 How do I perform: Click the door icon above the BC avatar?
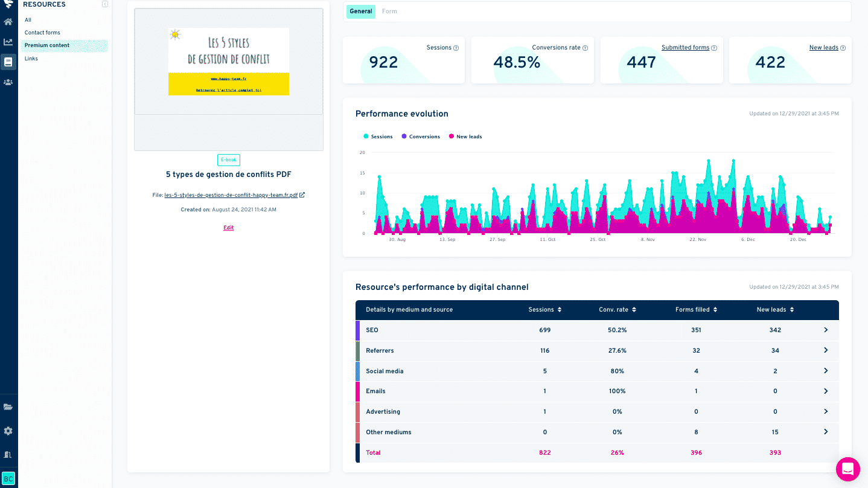pyautogui.click(x=8, y=455)
